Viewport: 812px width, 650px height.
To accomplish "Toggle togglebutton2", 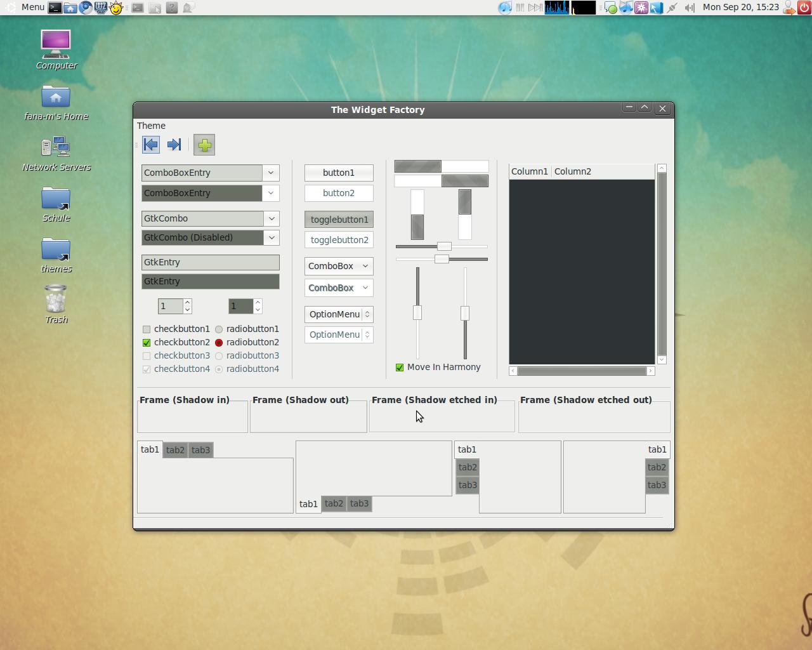I will (x=339, y=240).
